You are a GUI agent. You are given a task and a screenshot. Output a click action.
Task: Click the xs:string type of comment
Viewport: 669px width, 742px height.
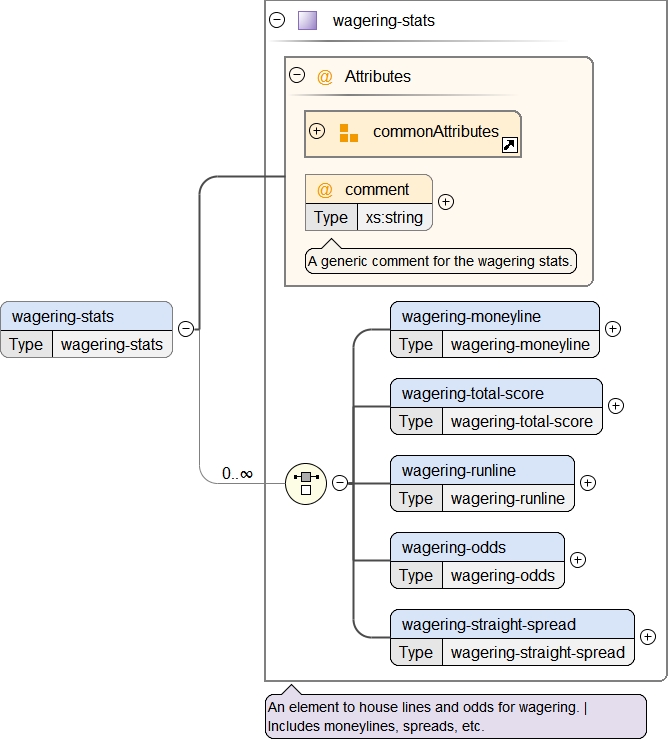[394, 217]
